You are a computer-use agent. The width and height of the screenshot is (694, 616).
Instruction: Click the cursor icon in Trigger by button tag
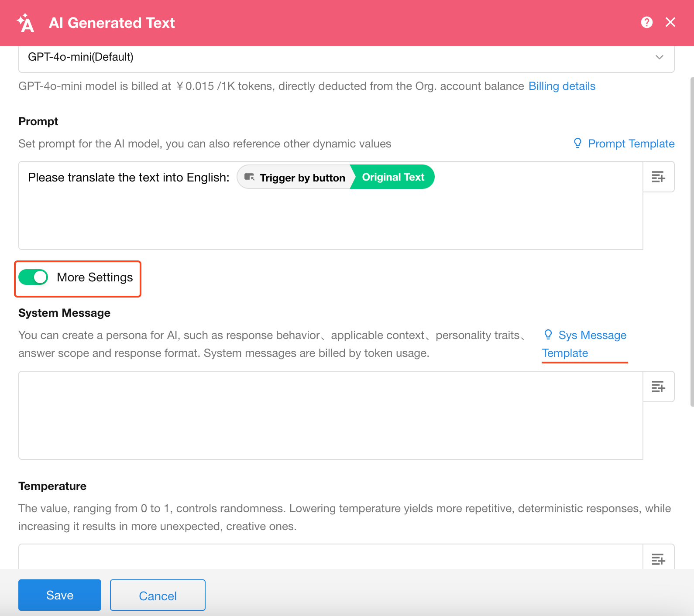click(x=249, y=177)
